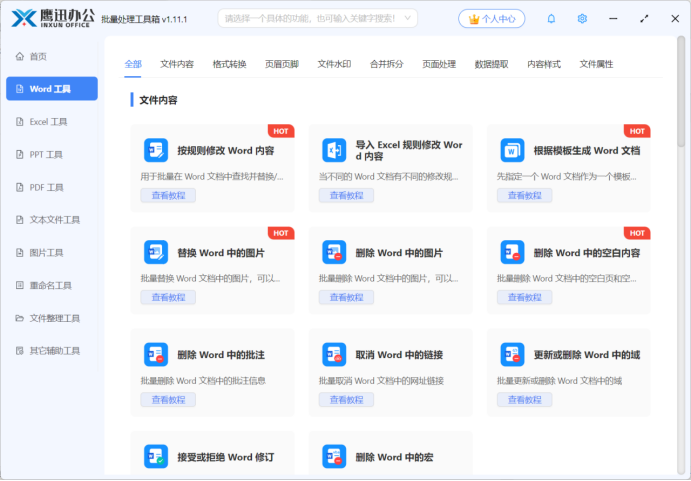691x481 pixels.
Task: Go to 首页 in the sidebar
Action: [38, 57]
